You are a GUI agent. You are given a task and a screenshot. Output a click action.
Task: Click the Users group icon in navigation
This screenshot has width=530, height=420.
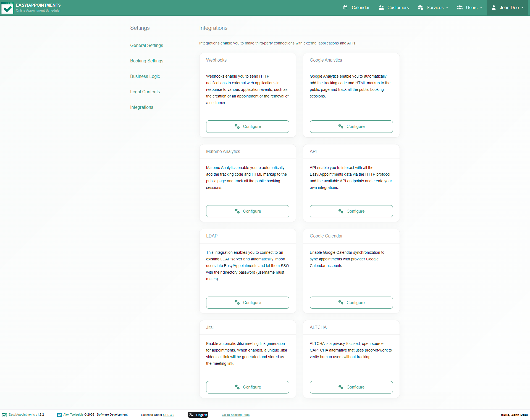tap(460, 7)
